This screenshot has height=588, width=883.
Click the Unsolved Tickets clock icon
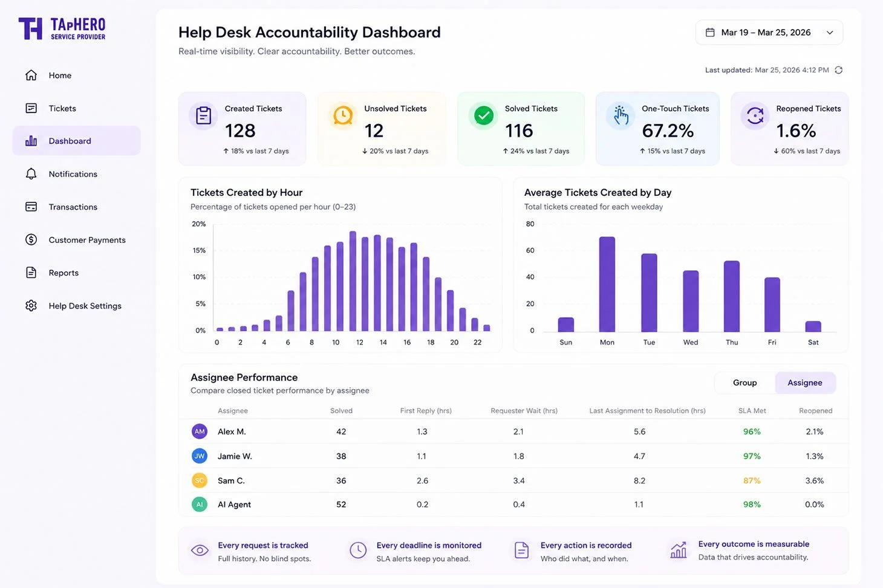coord(343,115)
